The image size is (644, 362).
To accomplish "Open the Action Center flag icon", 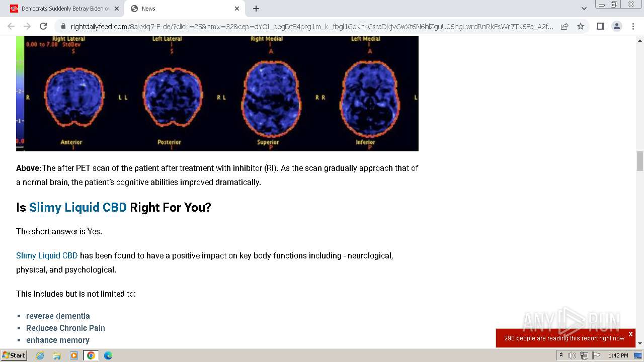I will pos(597,355).
